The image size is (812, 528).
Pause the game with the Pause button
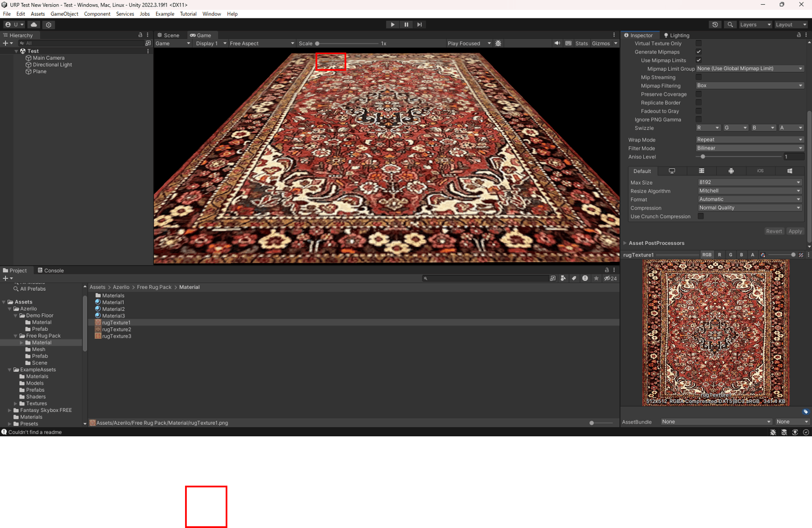tap(406, 24)
